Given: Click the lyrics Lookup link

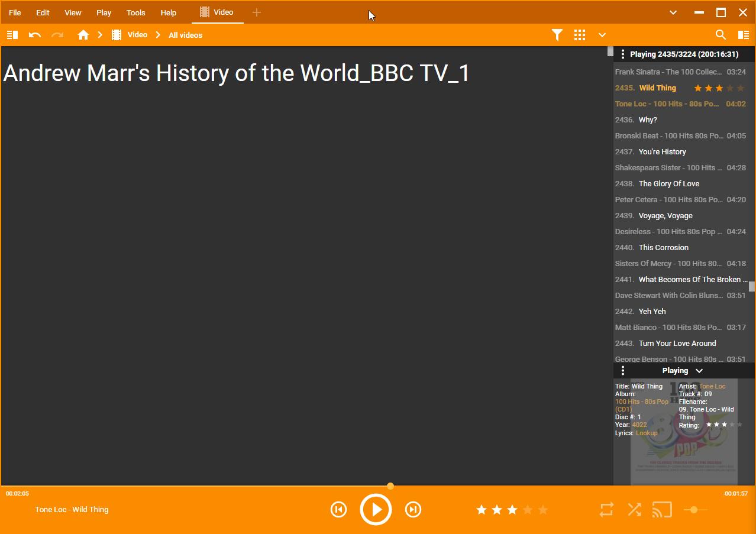Looking at the screenshot, I should (x=647, y=433).
